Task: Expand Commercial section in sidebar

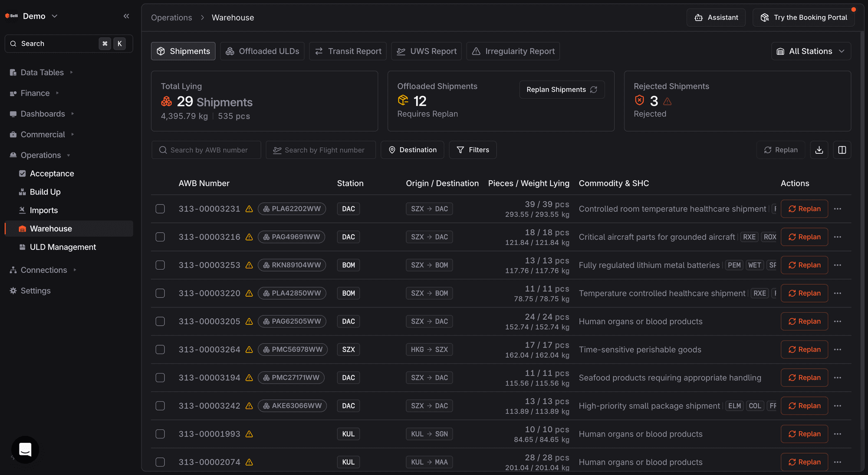Action: [42, 135]
